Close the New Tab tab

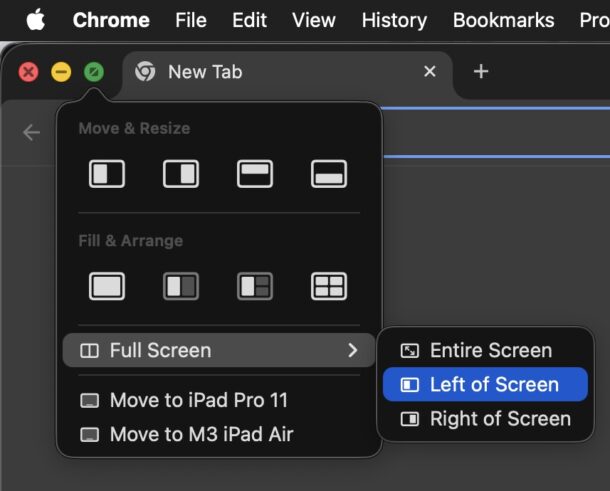(430, 71)
